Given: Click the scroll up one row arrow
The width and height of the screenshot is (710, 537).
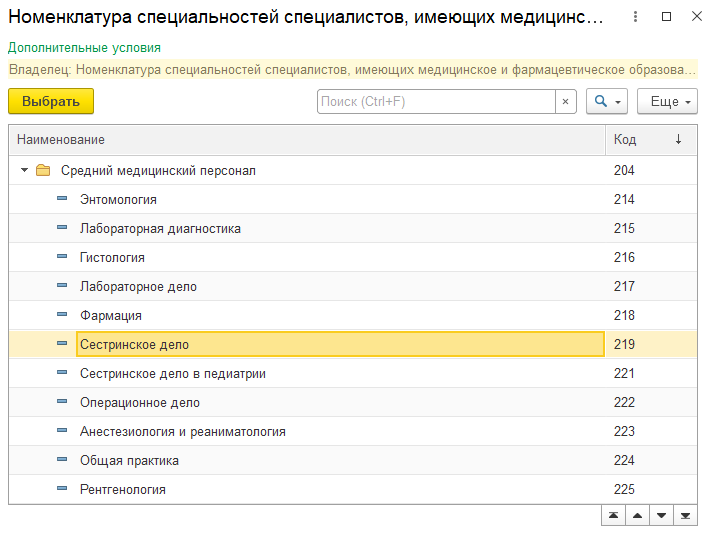Looking at the screenshot, I should (x=636, y=516).
